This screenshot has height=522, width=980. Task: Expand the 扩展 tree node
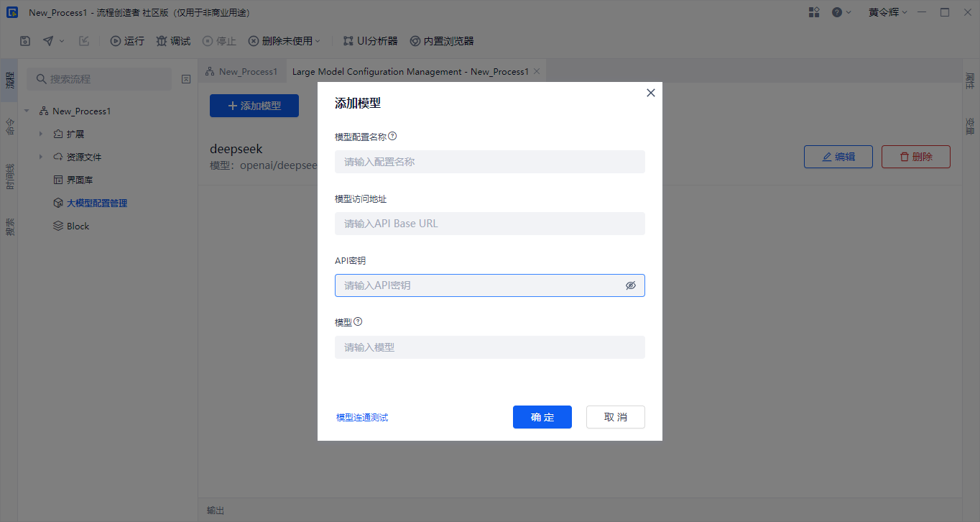click(x=41, y=134)
